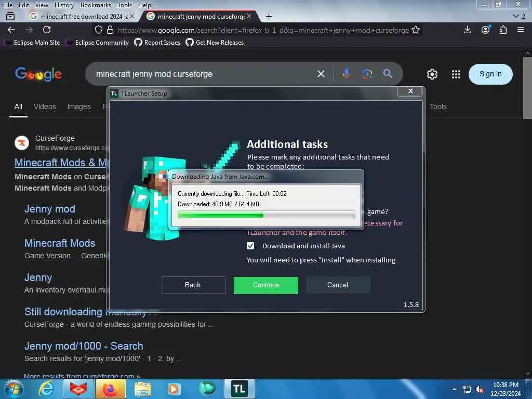Viewport: 532px width, 399px height.
Task: Select TLauncher TL taskbar button
Action: click(239, 389)
